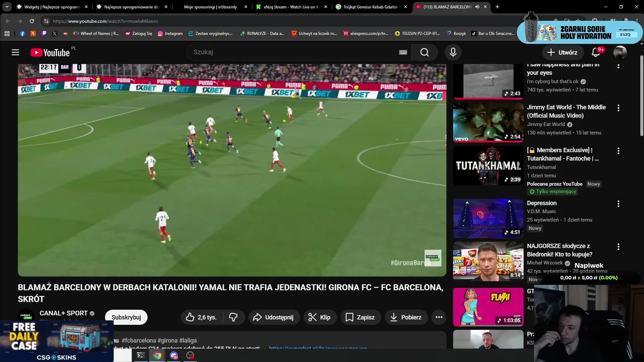Viewport: 644px width, 362px height.
Task: Click the Subskrybuj button
Action: [x=126, y=317]
